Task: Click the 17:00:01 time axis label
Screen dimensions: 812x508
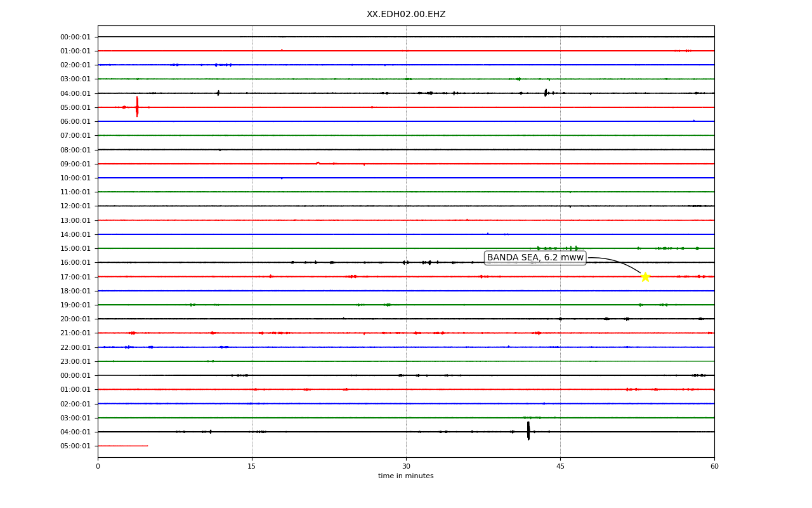Action: click(x=75, y=277)
